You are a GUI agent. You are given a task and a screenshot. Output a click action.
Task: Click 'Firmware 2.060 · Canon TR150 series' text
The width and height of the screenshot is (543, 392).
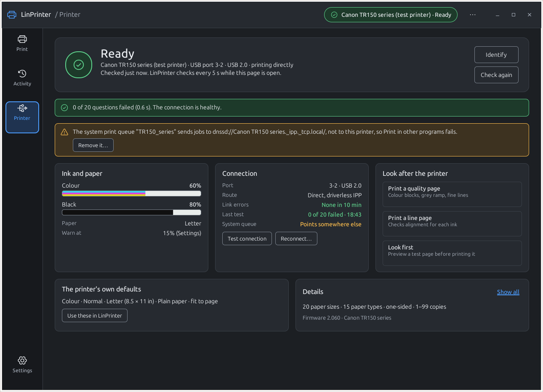[x=347, y=318]
